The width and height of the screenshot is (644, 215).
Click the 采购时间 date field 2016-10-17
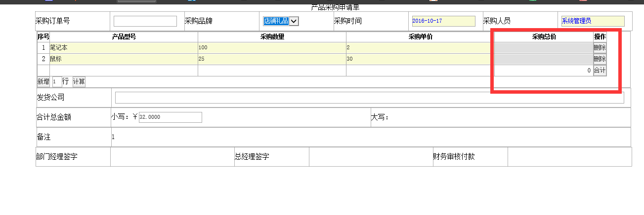443,21
